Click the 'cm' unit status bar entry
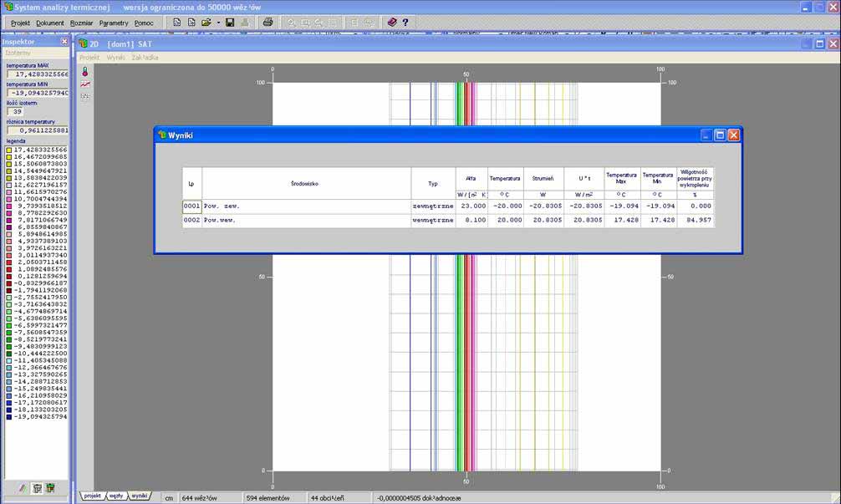 click(169, 498)
